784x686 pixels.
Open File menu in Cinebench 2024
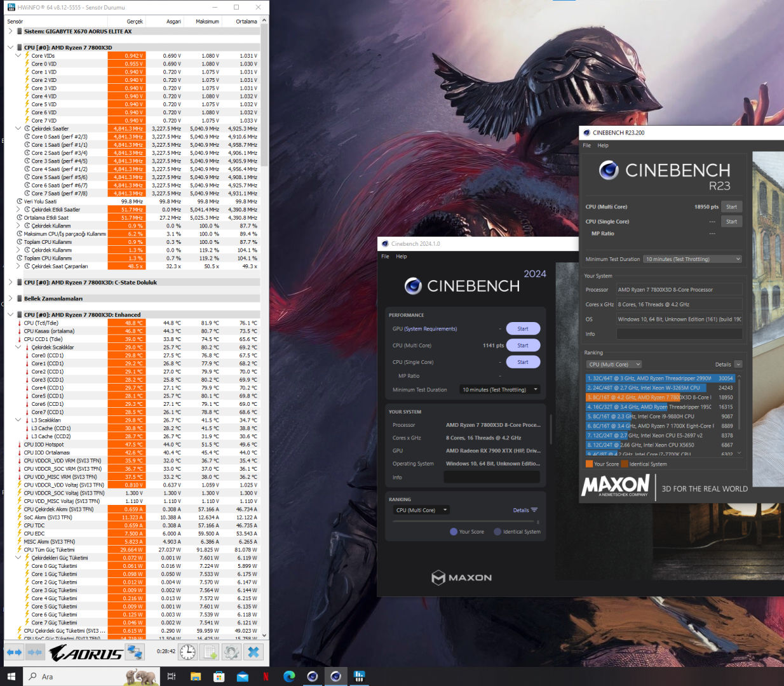(x=385, y=257)
